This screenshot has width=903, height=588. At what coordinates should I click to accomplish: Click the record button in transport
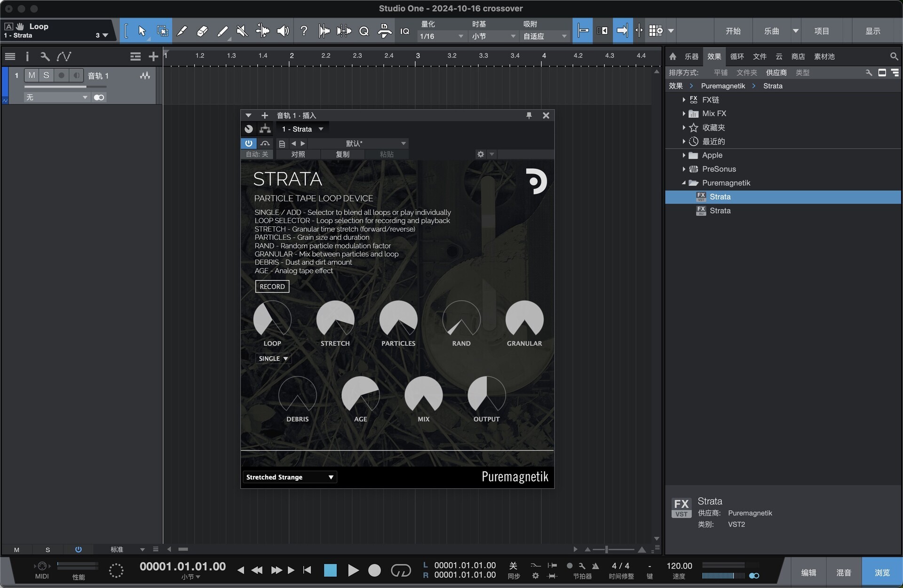coord(374,570)
